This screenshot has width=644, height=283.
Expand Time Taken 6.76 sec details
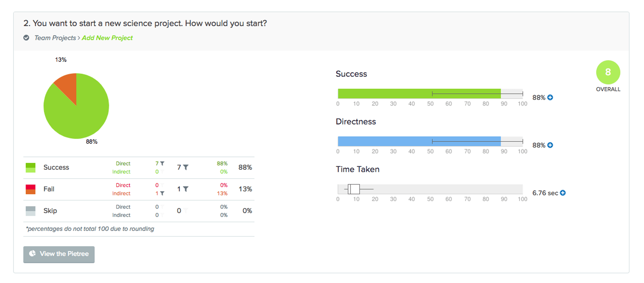tap(563, 193)
